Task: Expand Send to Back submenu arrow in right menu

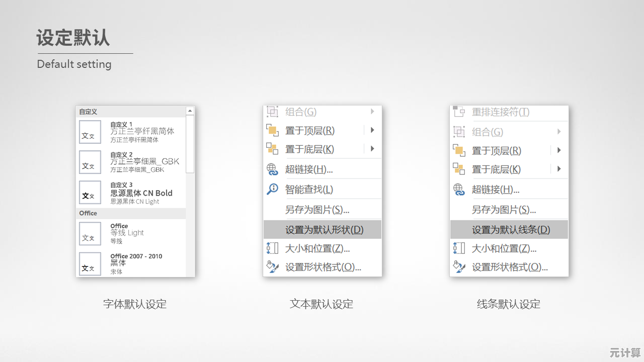Action: click(x=559, y=169)
